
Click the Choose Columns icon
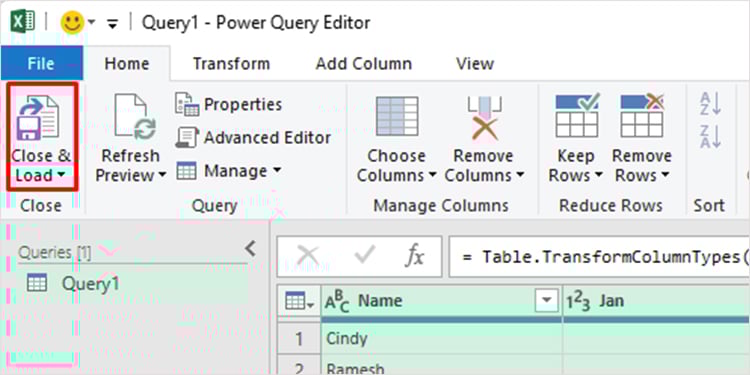coord(397,116)
